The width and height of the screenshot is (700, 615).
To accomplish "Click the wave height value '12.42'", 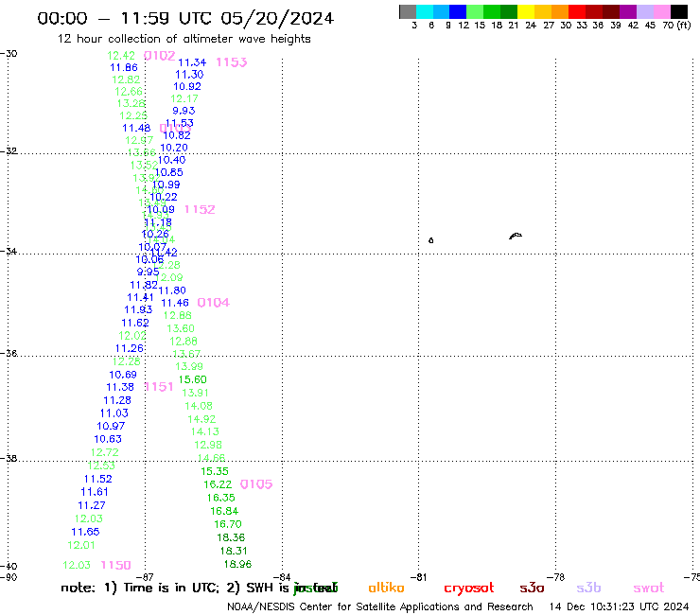I will click(121, 56).
